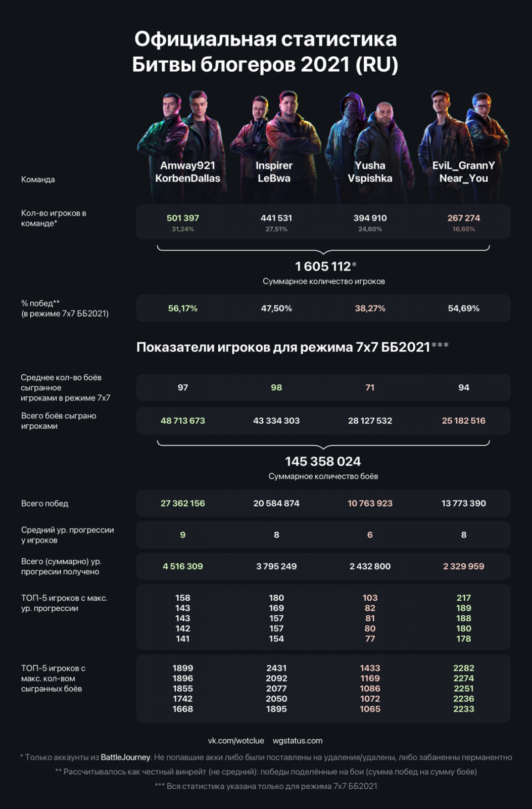Click the 'Команда' row label
Viewport: 532px width, 809px height.
click(38, 179)
